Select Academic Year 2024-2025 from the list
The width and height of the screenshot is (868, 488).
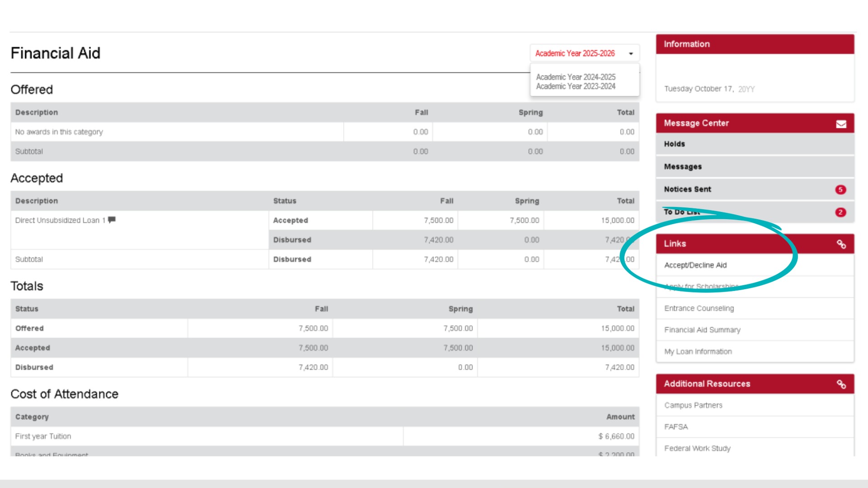coord(575,77)
